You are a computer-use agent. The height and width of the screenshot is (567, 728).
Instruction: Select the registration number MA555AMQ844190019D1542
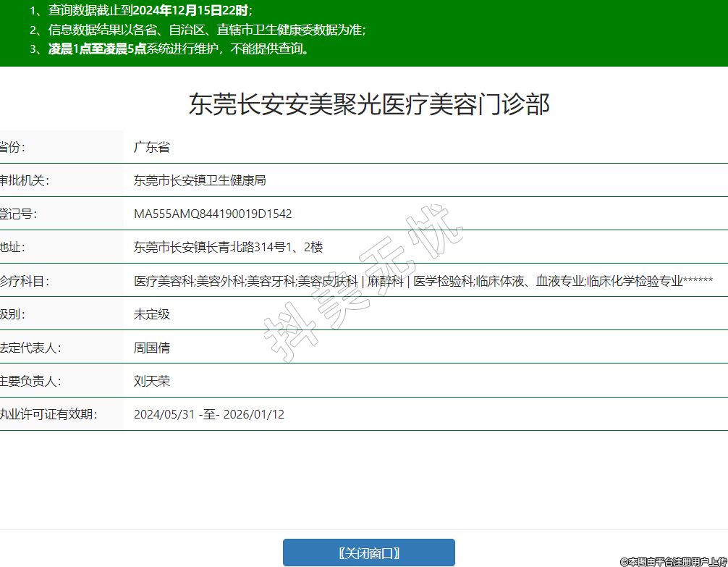pos(213,214)
